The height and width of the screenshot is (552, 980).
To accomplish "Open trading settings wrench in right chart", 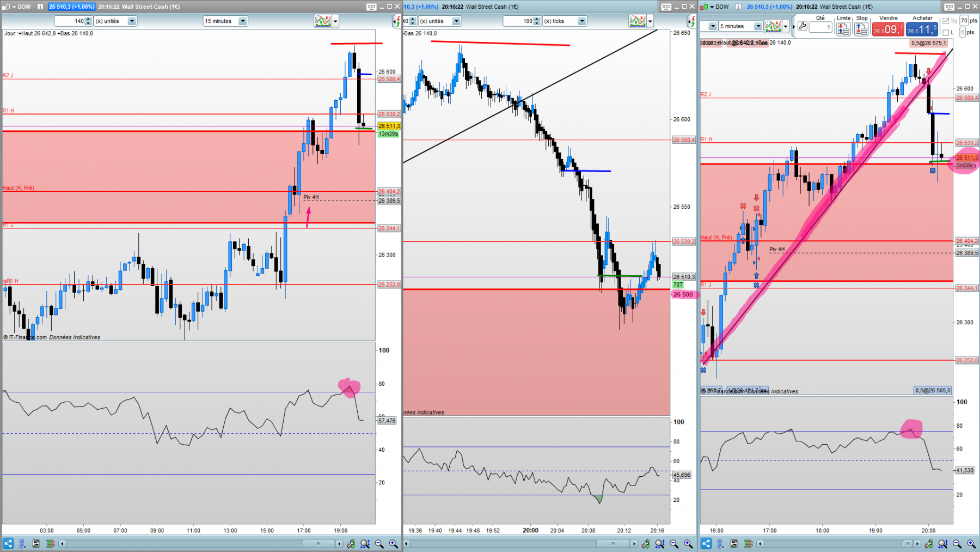I will (x=803, y=26).
